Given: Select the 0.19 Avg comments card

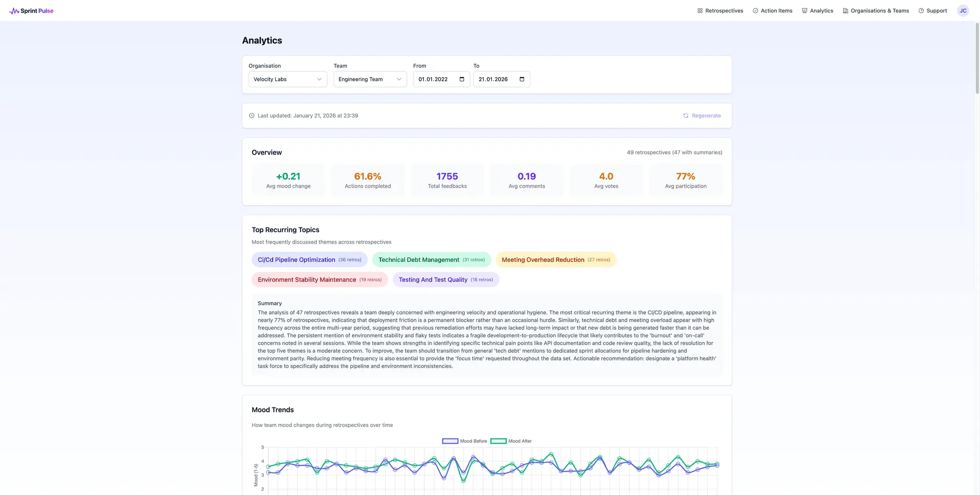Looking at the screenshot, I should click(x=526, y=180).
